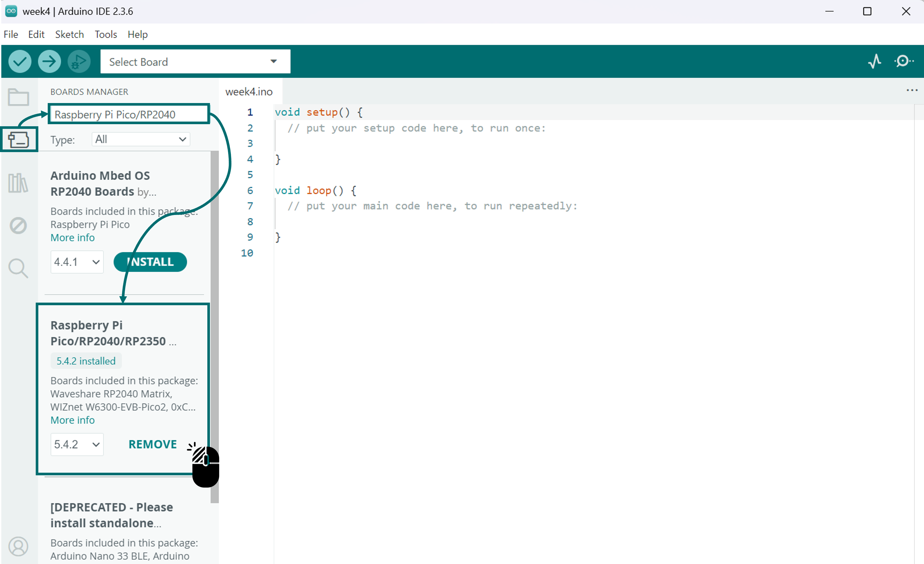Open the Serial Plotter
This screenshot has height=564, width=924.
click(x=874, y=61)
